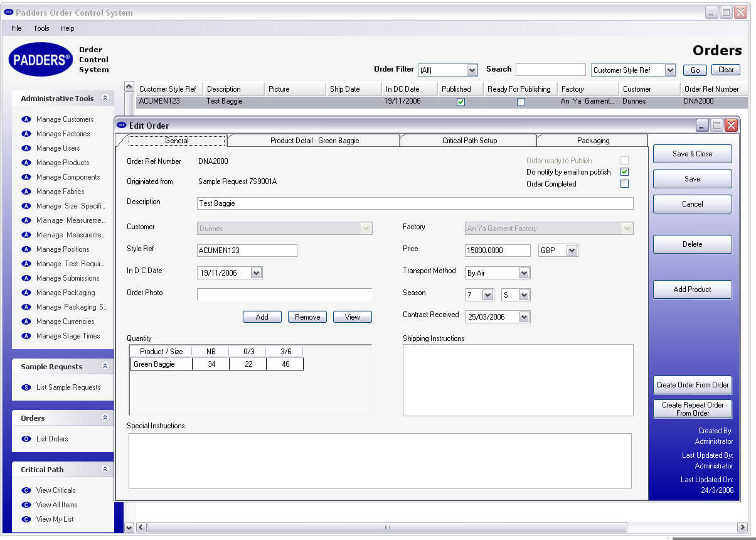This screenshot has height=540, width=756.
Task: Click the Add Product button
Action: 693,289
